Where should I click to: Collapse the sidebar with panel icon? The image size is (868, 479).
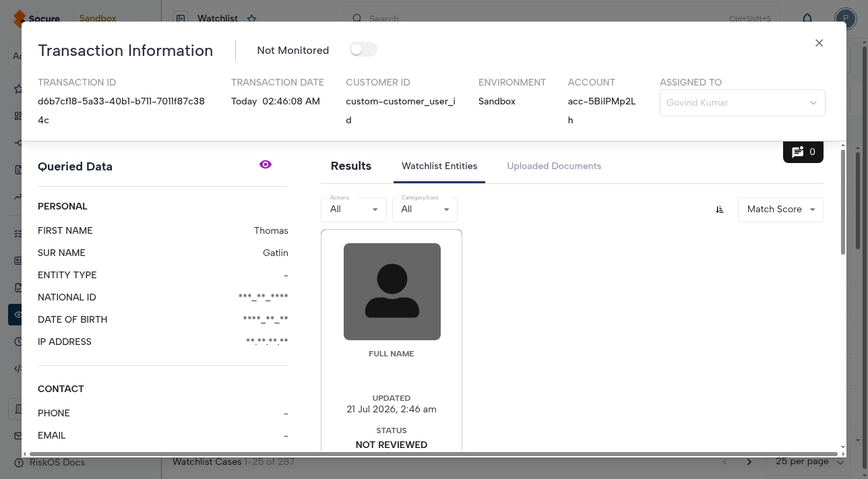pos(181,18)
